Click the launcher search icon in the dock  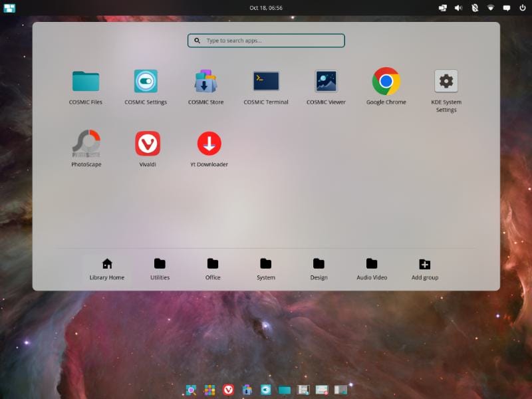(x=191, y=390)
